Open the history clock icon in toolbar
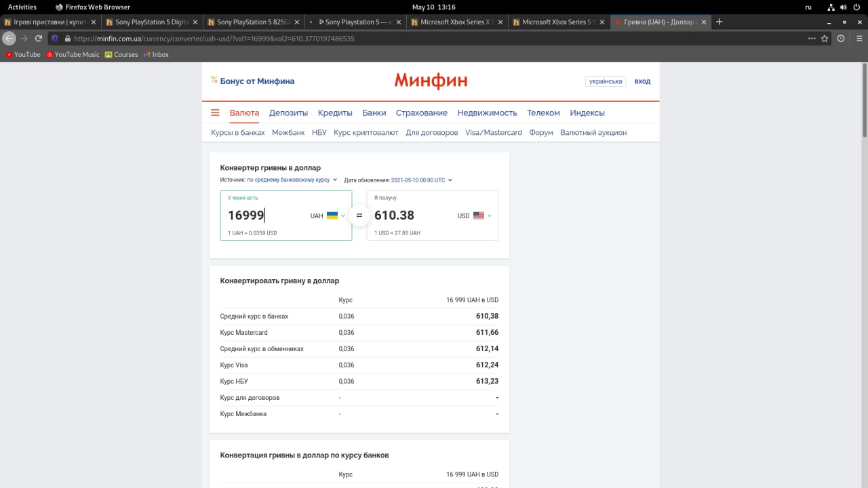The height and width of the screenshot is (488, 868). click(x=841, y=39)
